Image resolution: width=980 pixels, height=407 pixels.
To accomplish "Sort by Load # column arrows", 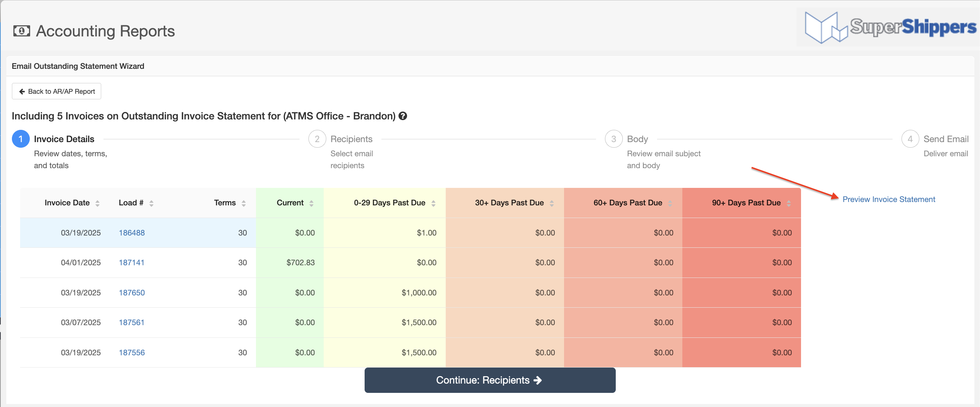I will [151, 203].
